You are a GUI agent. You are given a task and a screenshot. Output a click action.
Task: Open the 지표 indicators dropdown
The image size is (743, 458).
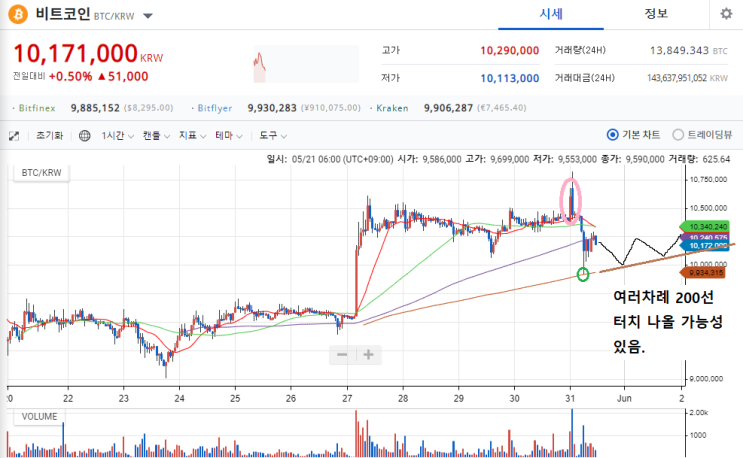coord(192,136)
